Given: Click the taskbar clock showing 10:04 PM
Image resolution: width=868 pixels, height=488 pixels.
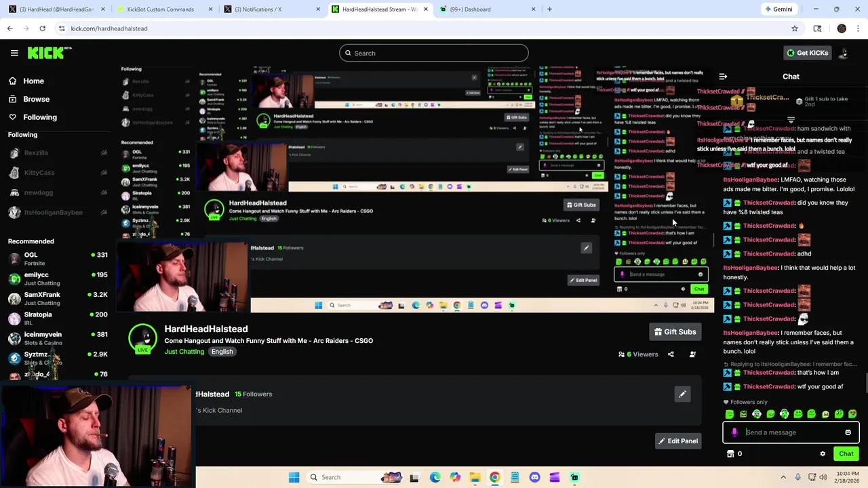Looking at the screenshot, I should tap(847, 477).
